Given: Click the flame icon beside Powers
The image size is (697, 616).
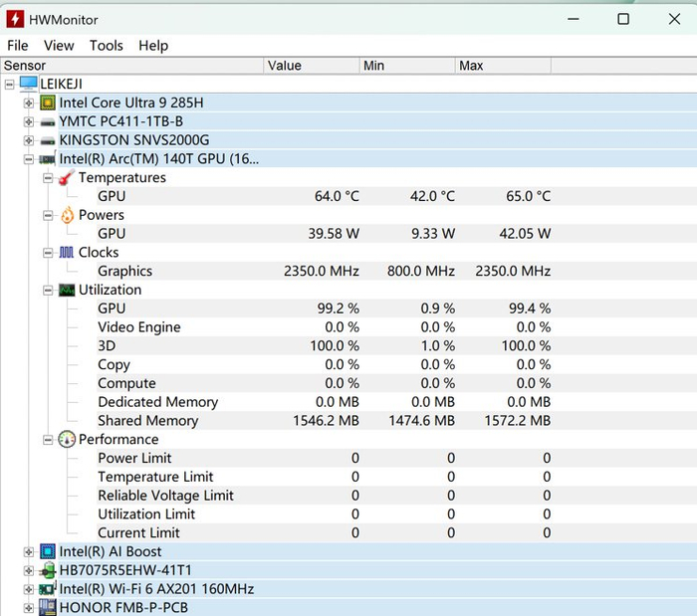Looking at the screenshot, I should tap(67, 215).
